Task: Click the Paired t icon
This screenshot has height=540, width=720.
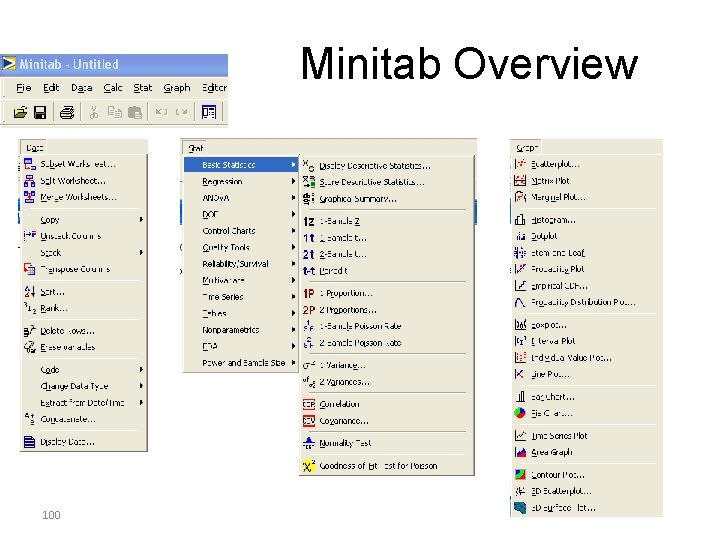Action: coord(309,271)
